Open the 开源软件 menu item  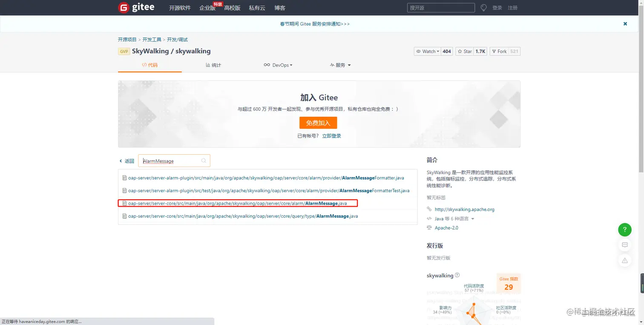point(180,8)
